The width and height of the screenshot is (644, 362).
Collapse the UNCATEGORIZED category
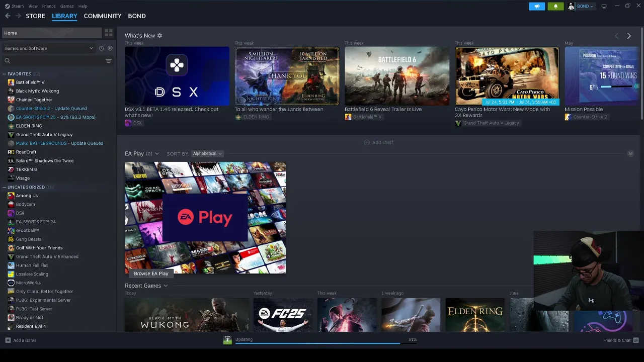tap(4, 187)
